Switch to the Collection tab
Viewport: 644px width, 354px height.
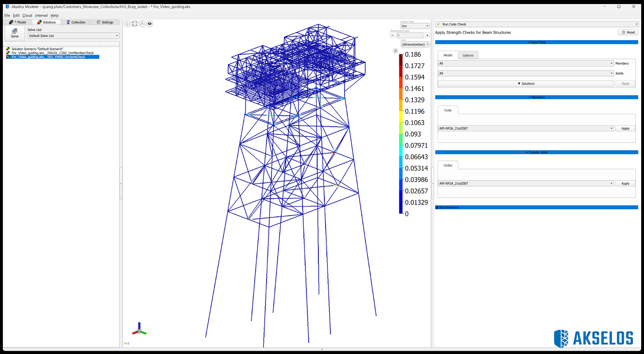76,22
